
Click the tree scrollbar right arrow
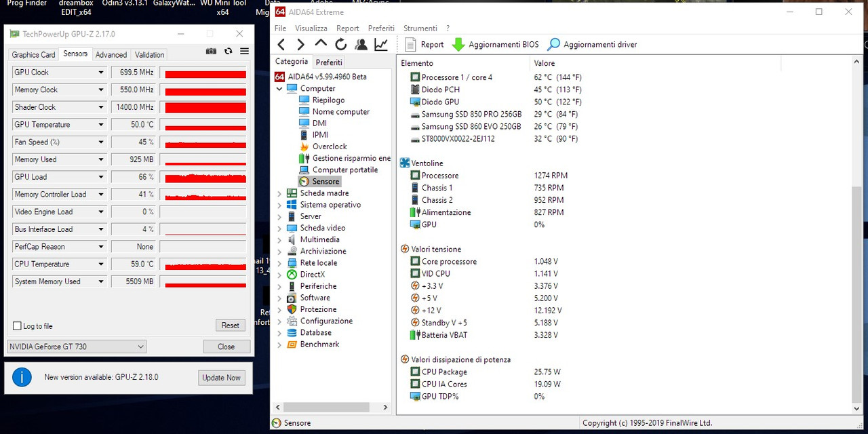[x=385, y=408]
